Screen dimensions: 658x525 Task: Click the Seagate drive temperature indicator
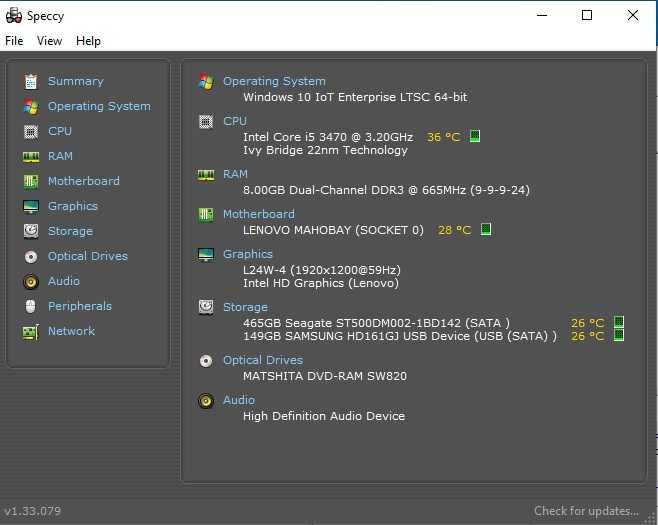pos(619,323)
